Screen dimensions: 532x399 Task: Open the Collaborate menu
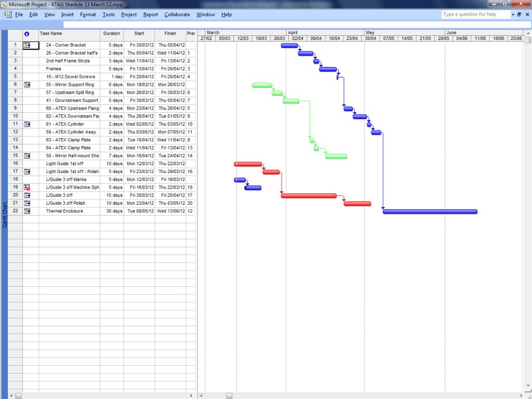pos(177,15)
